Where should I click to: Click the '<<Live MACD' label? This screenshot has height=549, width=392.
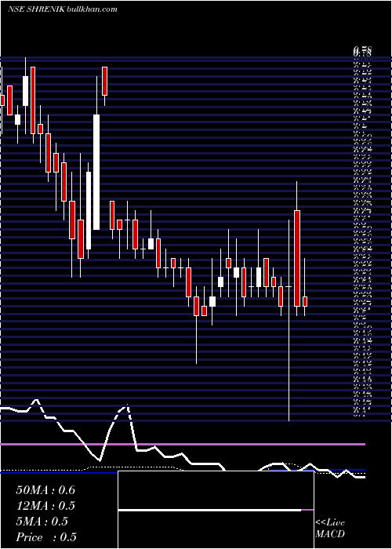click(x=330, y=529)
